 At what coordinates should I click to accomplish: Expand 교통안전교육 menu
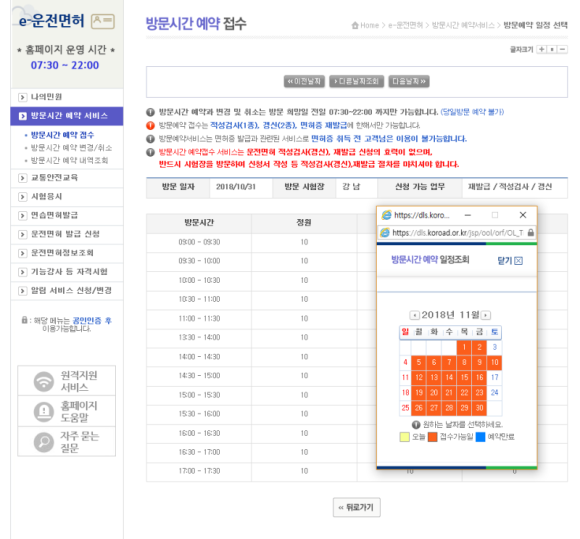(x=67, y=178)
